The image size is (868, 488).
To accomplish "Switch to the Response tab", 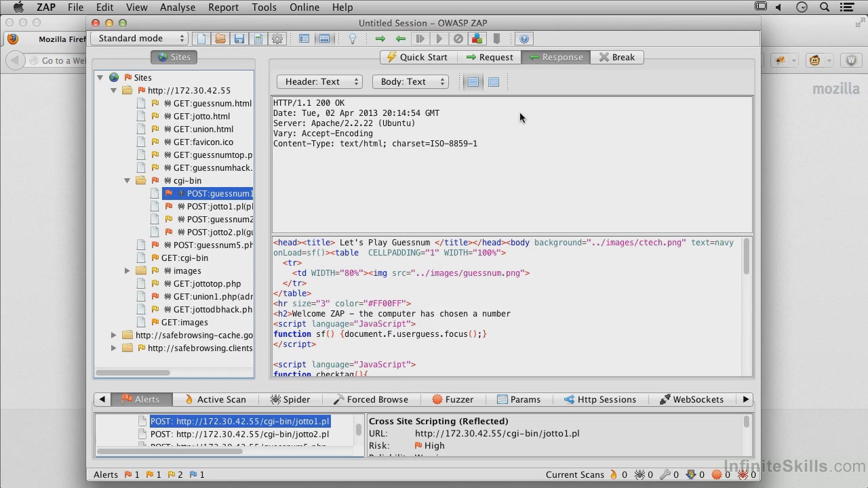I will click(x=555, y=58).
